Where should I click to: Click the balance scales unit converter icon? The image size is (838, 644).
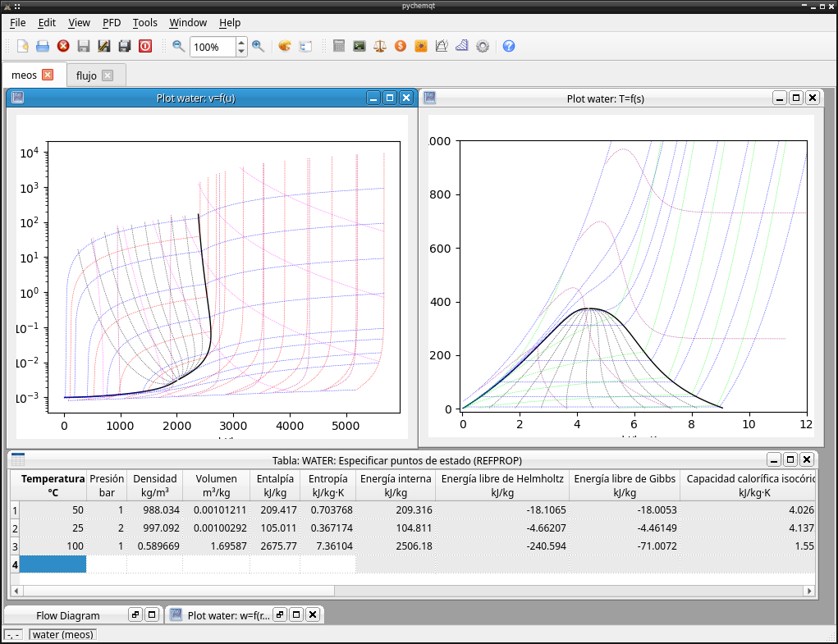[x=380, y=47]
